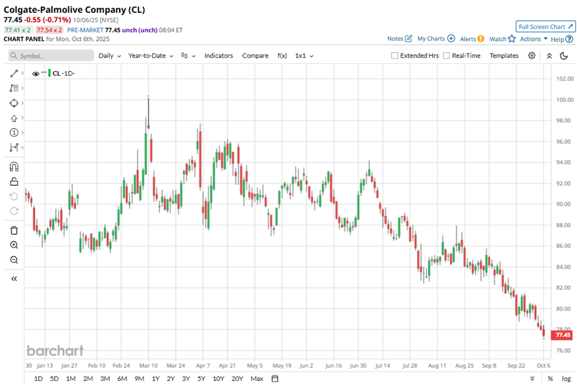Open the f(x) expressions menu

coord(282,56)
